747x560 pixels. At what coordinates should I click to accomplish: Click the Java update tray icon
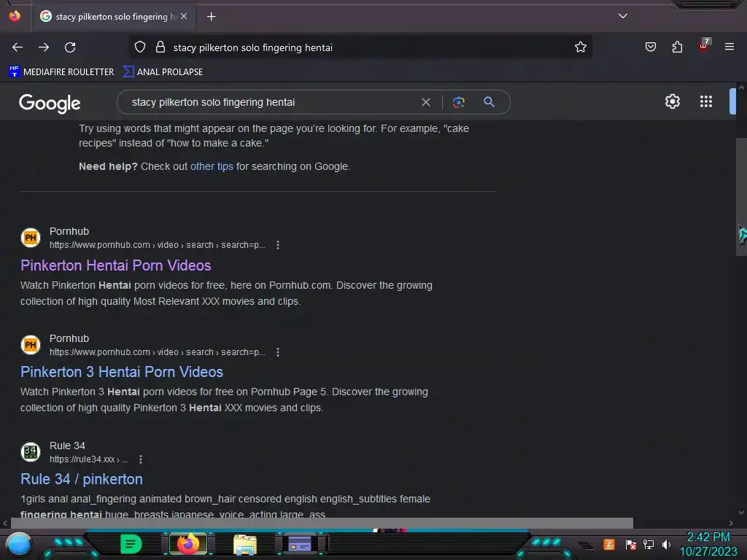pos(608,544)
